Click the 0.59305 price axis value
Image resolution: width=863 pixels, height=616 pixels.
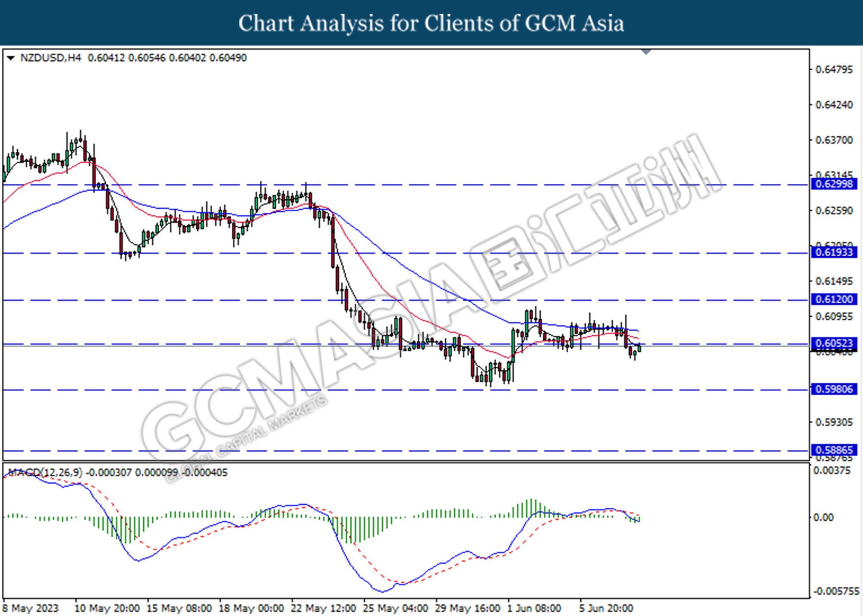click(834, 422)
